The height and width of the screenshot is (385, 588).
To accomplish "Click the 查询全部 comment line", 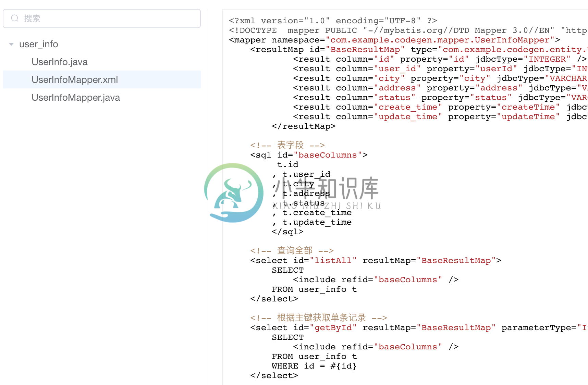I will (x=292, y=251).
